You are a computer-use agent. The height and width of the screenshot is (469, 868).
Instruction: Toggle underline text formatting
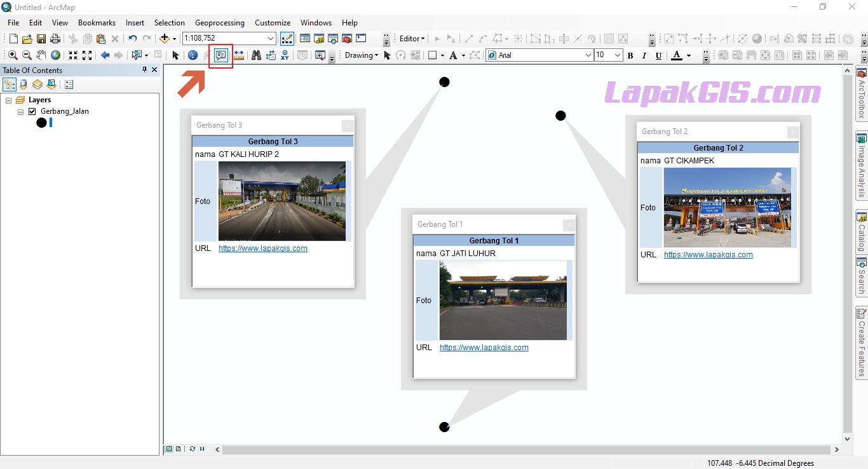(659, 55)
